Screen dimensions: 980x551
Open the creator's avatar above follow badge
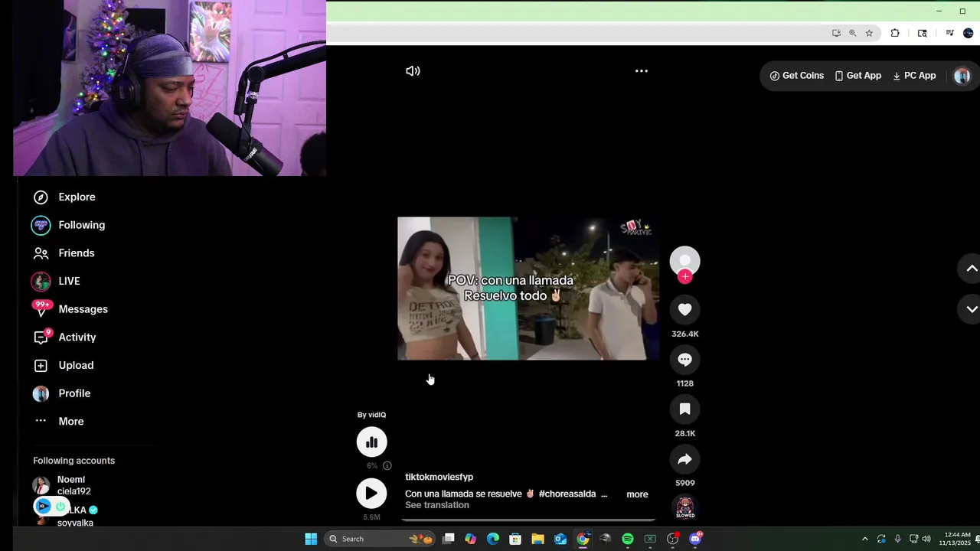click(685, 259)
